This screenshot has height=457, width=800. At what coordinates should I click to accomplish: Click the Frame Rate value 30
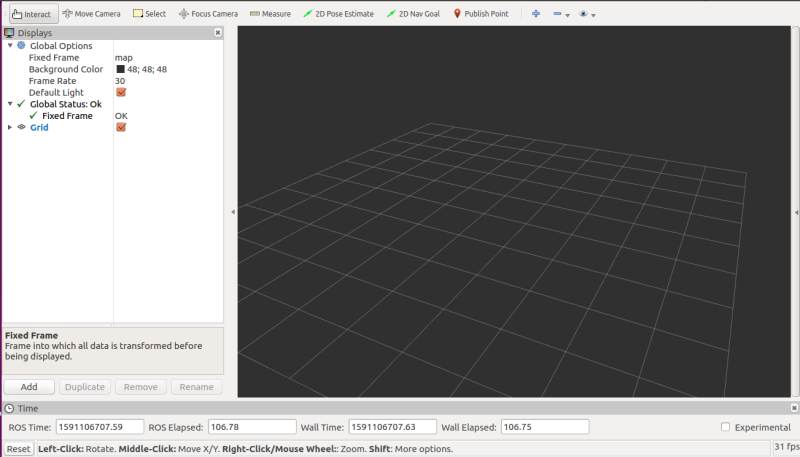120,81
